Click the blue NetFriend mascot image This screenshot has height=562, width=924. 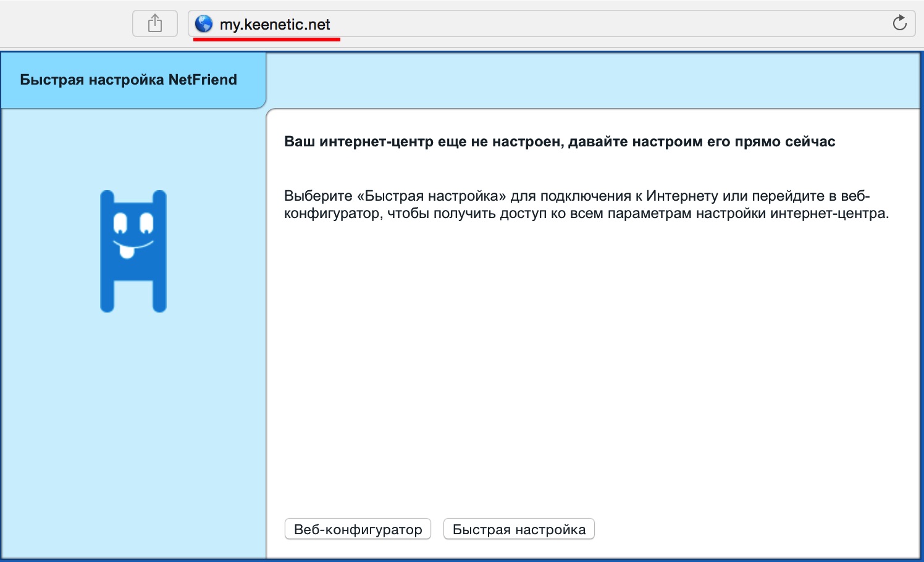pyautogui.click(x=133, y=251)
